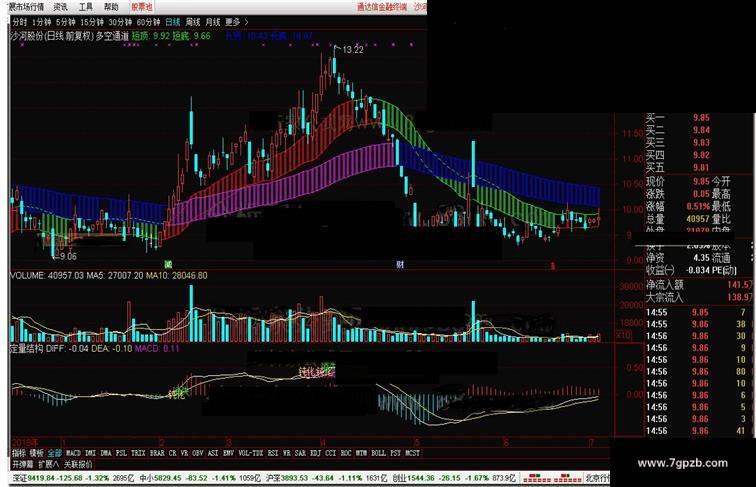The height and width of the screenshot is (487, 756).
Task: Select the KDJ indicator
Action: coord(316,453)
